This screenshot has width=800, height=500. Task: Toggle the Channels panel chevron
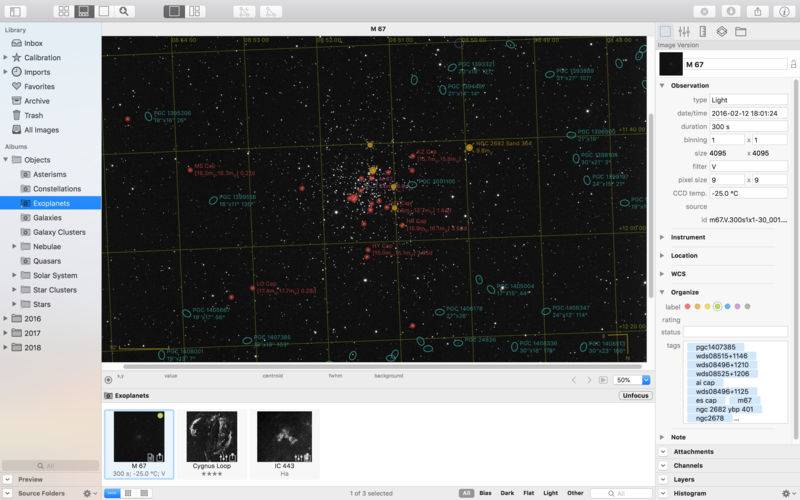[x=663, y=465]
